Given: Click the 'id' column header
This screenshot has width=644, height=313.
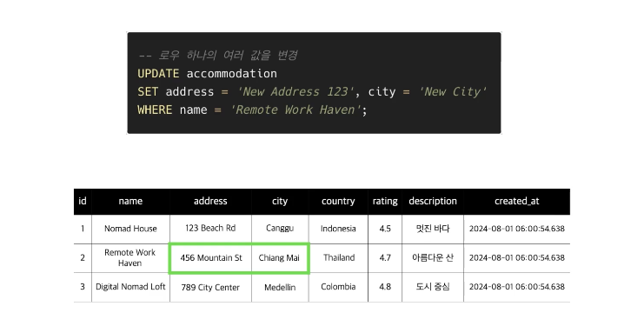Looking at the screenshot, I should (83, 201).
